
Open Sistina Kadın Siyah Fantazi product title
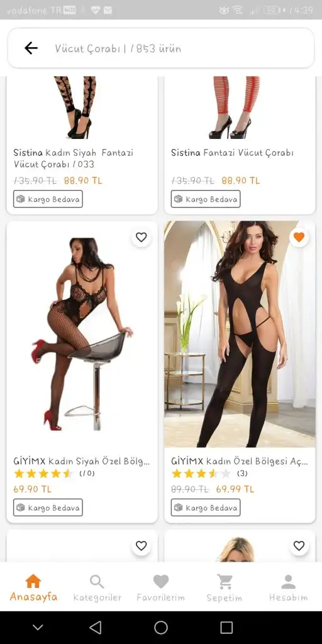point(74,158)
